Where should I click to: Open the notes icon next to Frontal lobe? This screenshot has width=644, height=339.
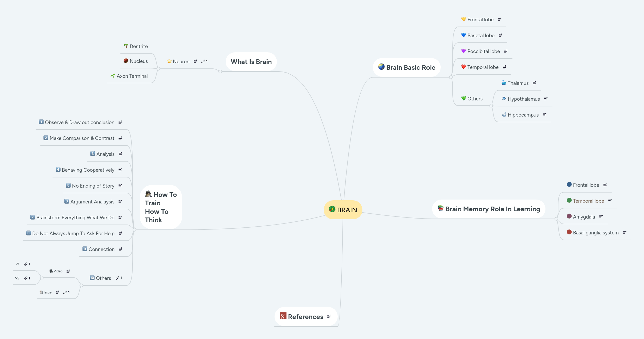tap(499, 19)
